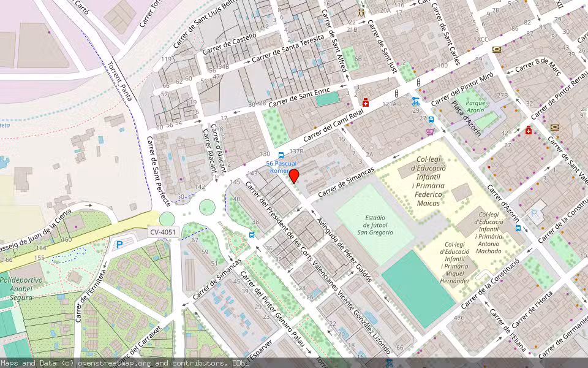588x368 pixels.
Task: Open the supermarket cart icon above Col·legi Federico Maicas
Action: 430,131
